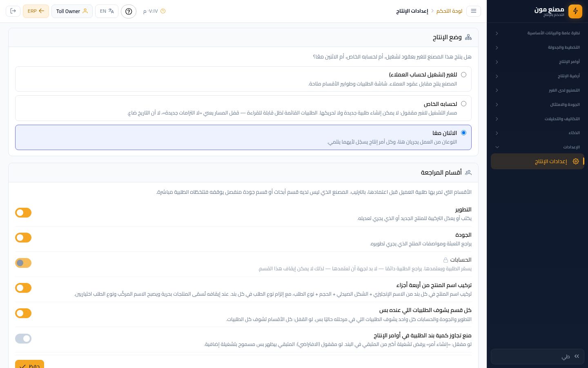Toggle the الجودة review department switch
This screenshot has width=588, height=368.
[x=23, y=238]
